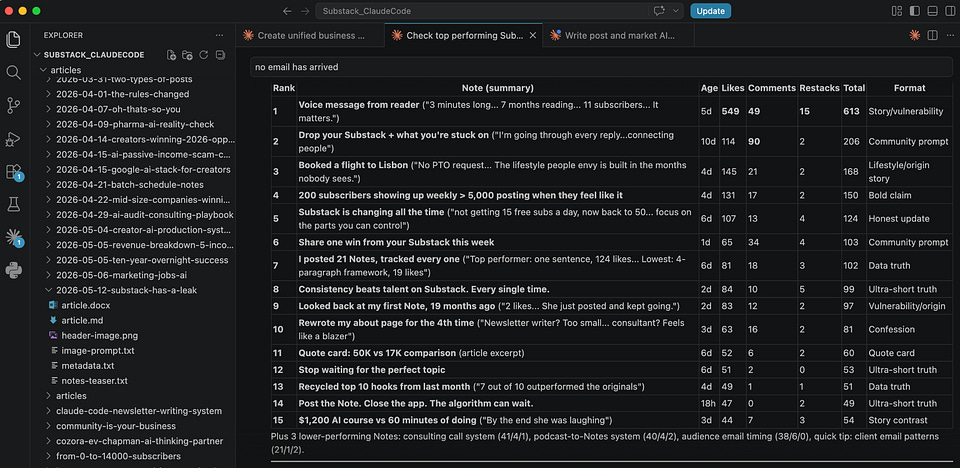This screenshot has height=468, width=960.
Task: Expand the 2026-05-06-marketing-jobs-ai folder
Action: click(x=121, y=275)
